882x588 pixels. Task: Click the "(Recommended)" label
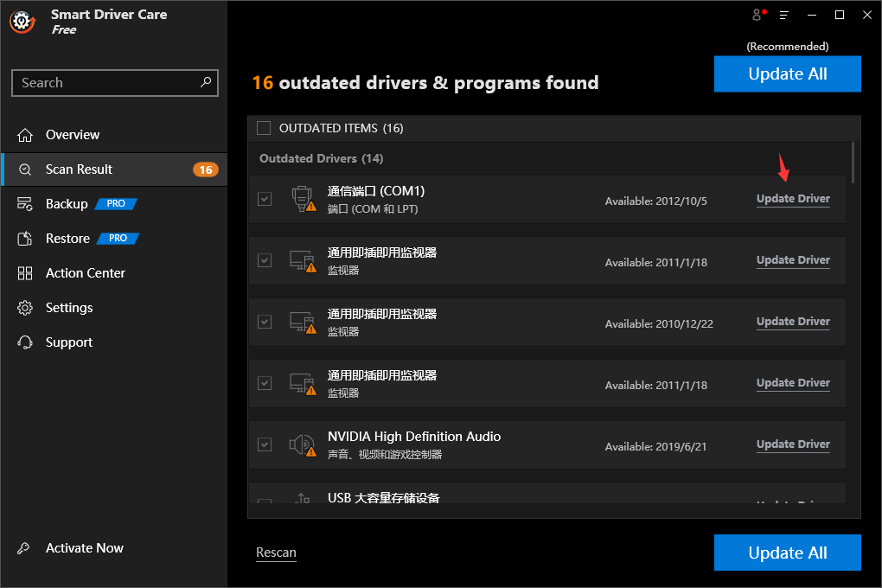tap(788, 47)
